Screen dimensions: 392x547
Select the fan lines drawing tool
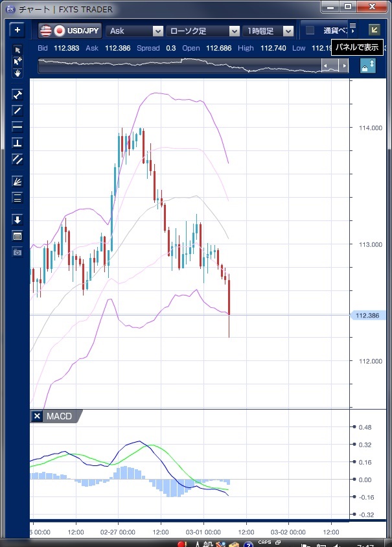coord(17,181)
